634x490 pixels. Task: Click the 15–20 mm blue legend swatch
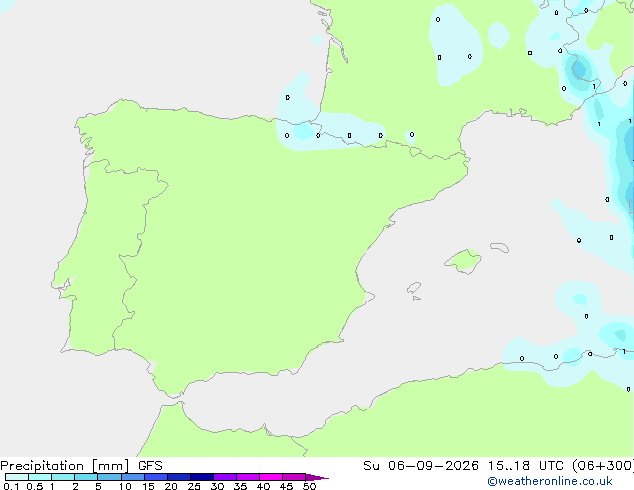(156, 477)
